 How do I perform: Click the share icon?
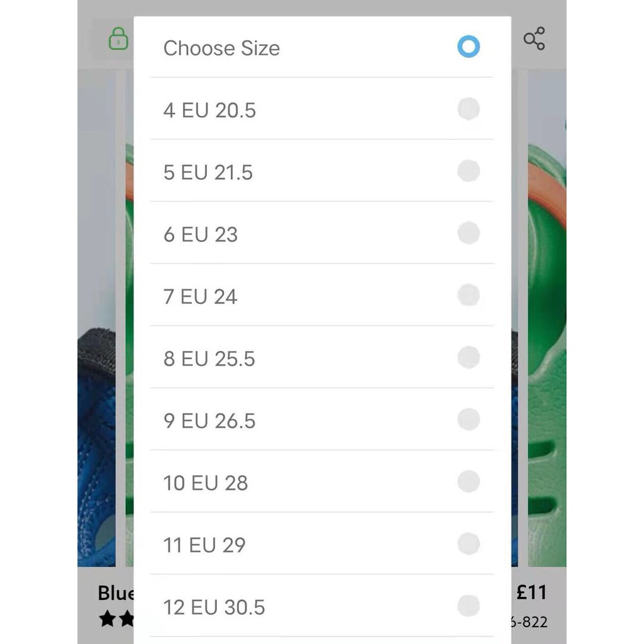pyautogui.click(x=534, y=38)
